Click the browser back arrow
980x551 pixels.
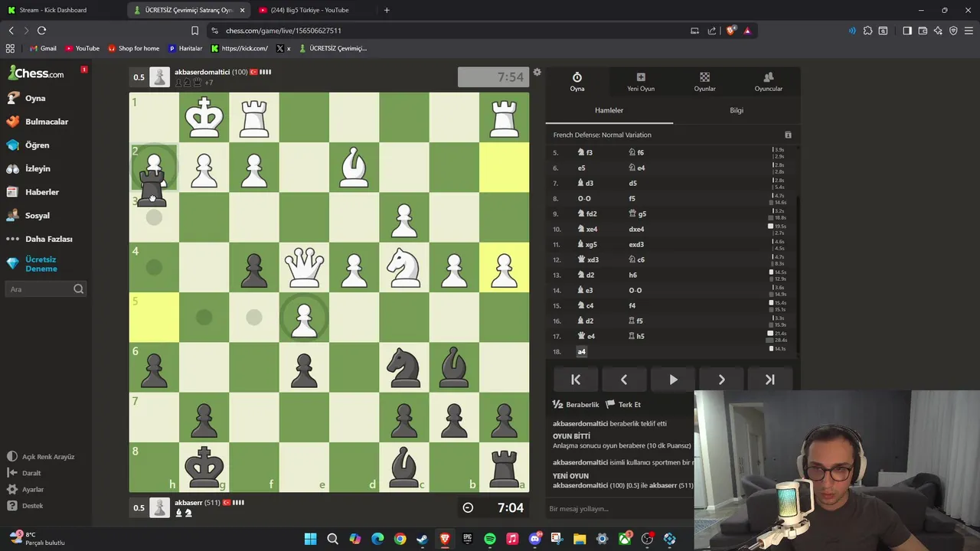click(11, 31)
